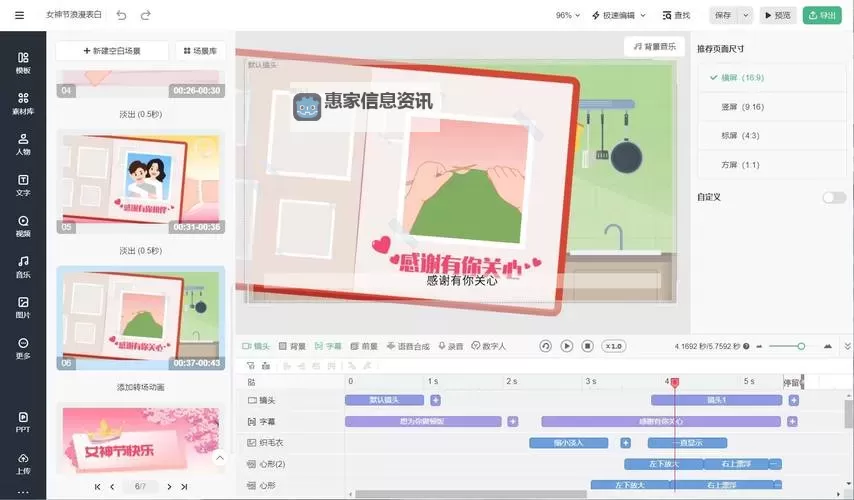Open the 96% zoom dropdown
The image size is (854, 500).
click(x=568, y=15)
